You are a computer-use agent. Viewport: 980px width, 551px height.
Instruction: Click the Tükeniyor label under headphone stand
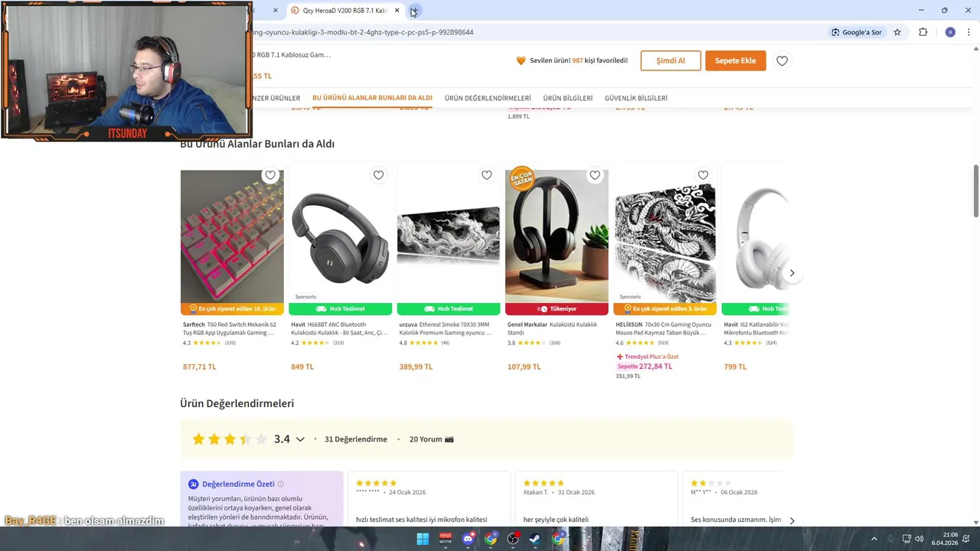[x=557, y=309]
